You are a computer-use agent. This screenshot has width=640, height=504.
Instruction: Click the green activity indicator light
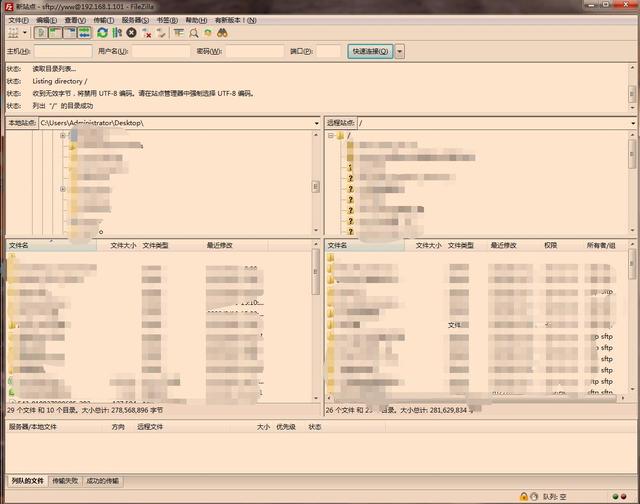(616, 497)
